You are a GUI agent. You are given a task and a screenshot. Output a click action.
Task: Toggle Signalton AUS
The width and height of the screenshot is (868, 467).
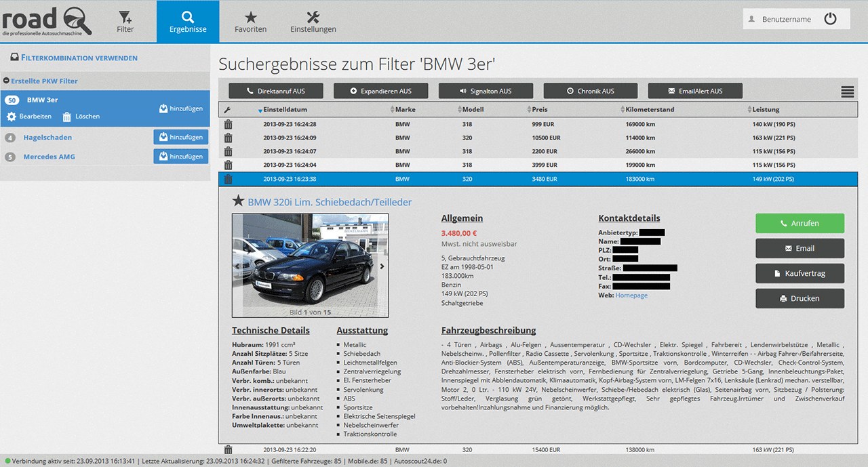tap(486, 91)
